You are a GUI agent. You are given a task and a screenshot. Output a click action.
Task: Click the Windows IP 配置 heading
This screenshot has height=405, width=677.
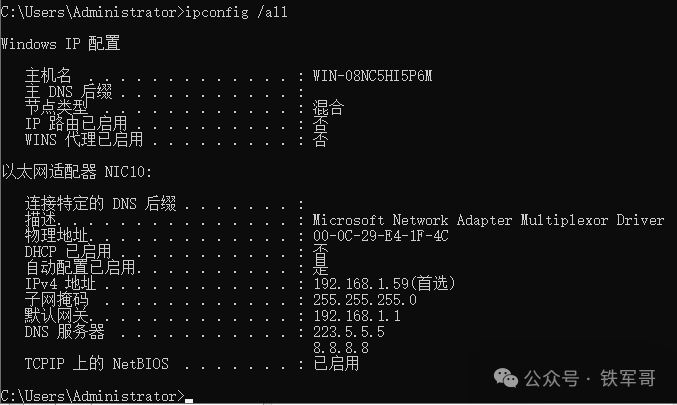pyautogui.click(x=60, y=44)
